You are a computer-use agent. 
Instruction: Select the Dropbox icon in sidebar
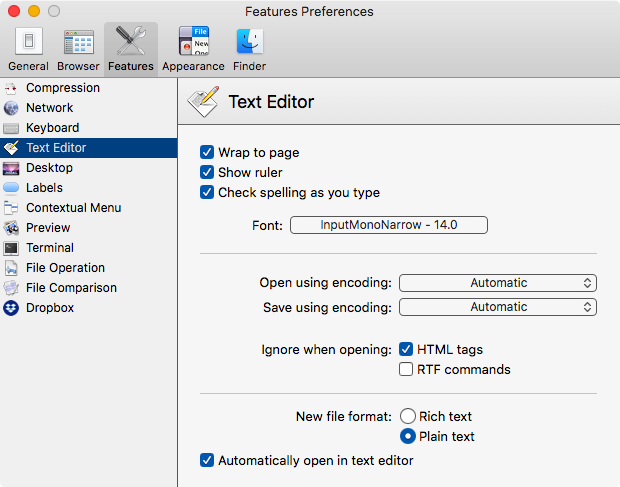[x=11, y=308]
